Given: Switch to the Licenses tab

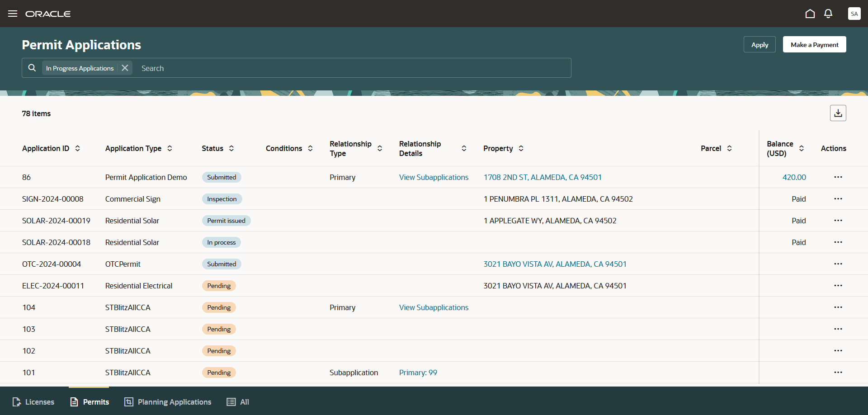Looking at the screenshot, I should (33, 402).
